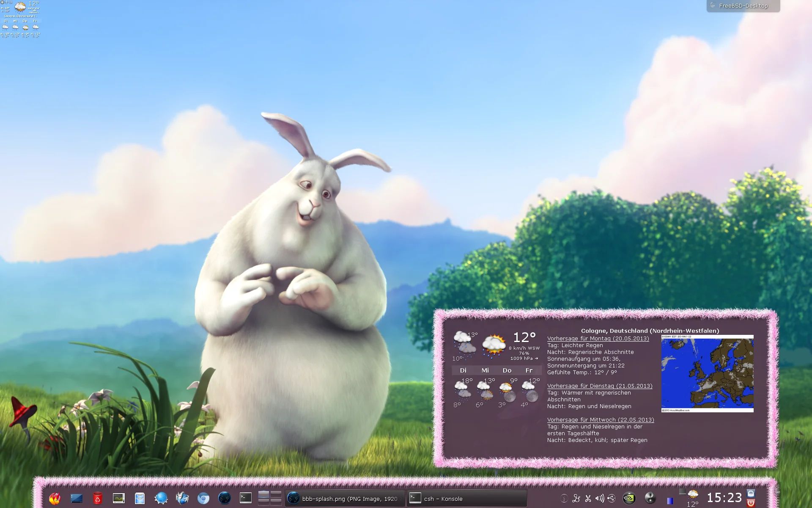Screen dimensions: 812x508
Task: Click Thursday's 9° forecast icon
Action: (507, 392)
